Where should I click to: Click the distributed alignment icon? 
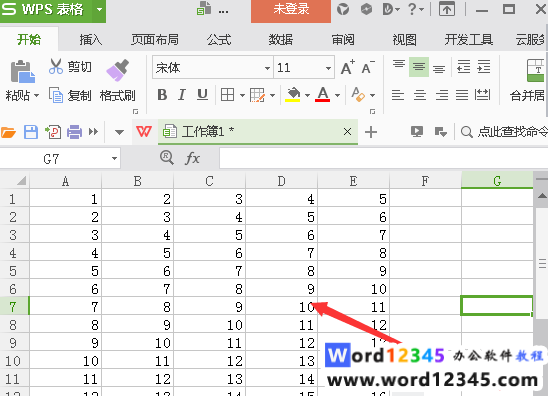pos(482,95)
